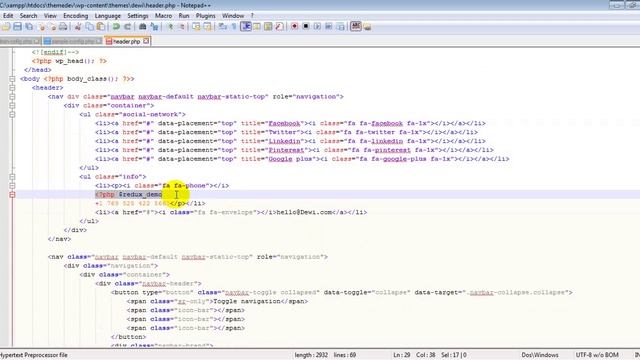Toggle word wrap
Screen dimensions: 640x360
[223, 27]
